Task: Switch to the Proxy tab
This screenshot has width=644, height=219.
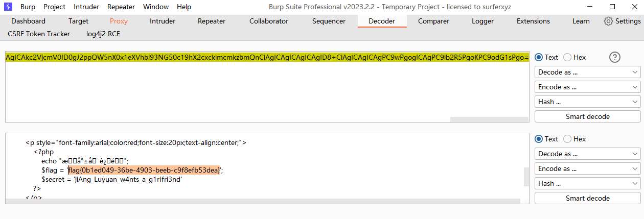Action: (119, 21)
